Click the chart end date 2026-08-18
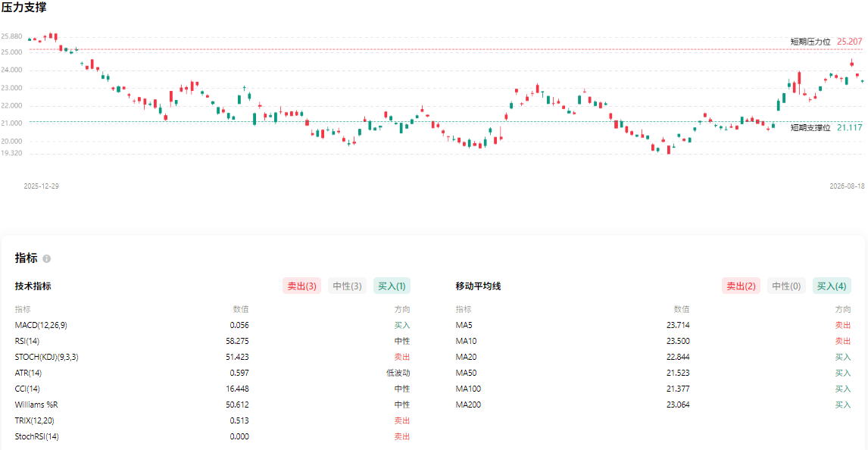This screenshot has height=450, width=868. coord(846,186)
